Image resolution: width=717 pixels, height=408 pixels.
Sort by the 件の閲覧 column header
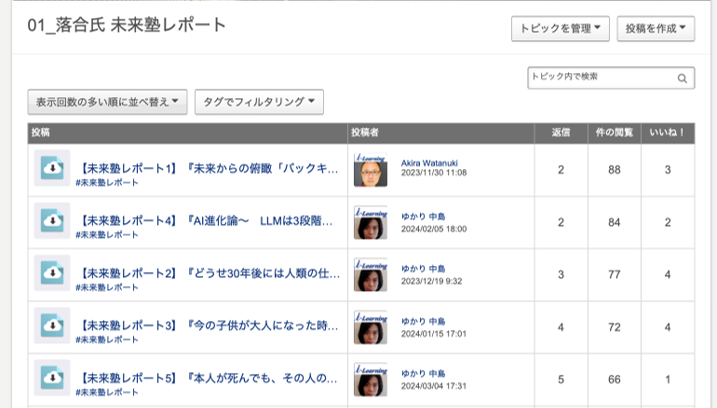[613, 132]
